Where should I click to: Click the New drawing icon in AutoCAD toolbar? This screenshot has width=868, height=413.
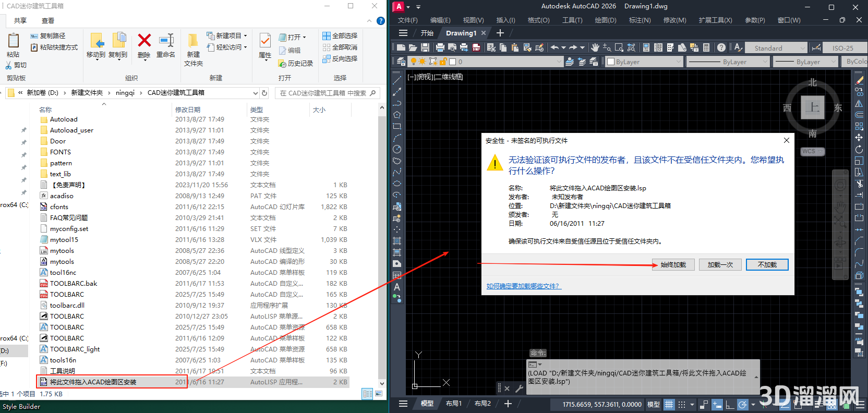pos(401,47)
